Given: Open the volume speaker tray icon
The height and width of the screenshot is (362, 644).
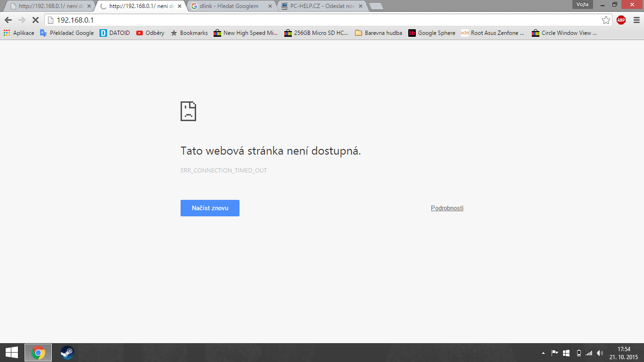Looking at the screenshot, I should point(600,353).
